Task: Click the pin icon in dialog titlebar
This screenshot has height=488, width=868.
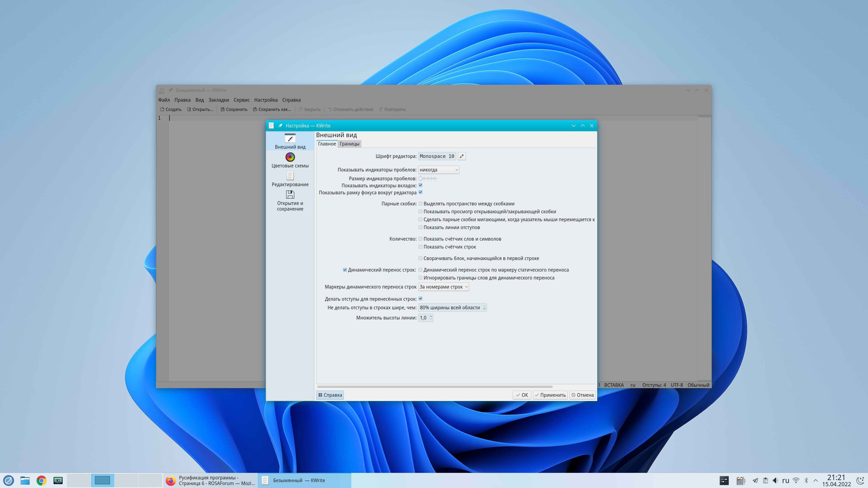Action: click(280, 126)
